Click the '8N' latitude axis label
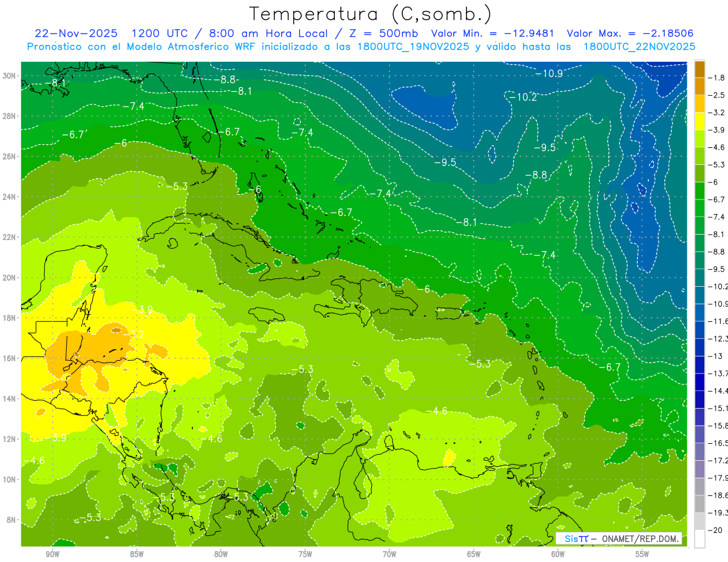The width and height of the screenshot is (728, 562). [12, 520]
